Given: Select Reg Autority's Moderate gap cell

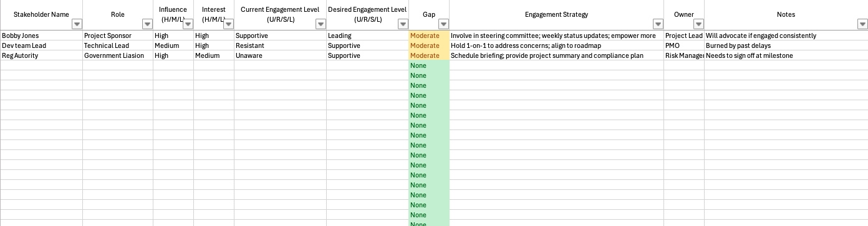Looking at the screenshot, I should (x=429, y=55).
